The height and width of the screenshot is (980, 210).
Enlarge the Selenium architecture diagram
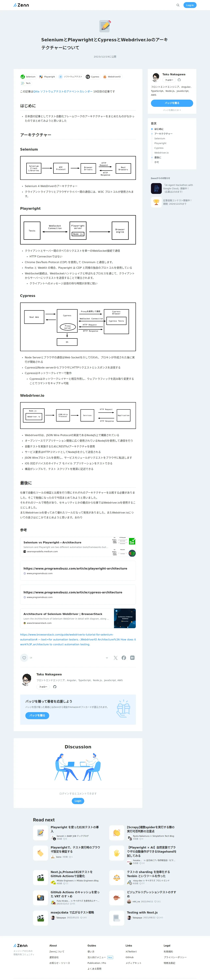point(78,168)
